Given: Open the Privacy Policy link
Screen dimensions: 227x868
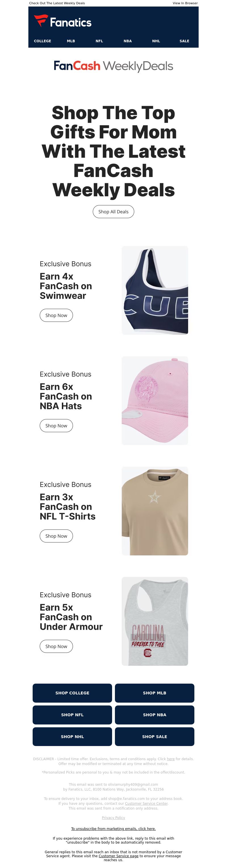Looking at the screenshot, I should tap(113, 818).
